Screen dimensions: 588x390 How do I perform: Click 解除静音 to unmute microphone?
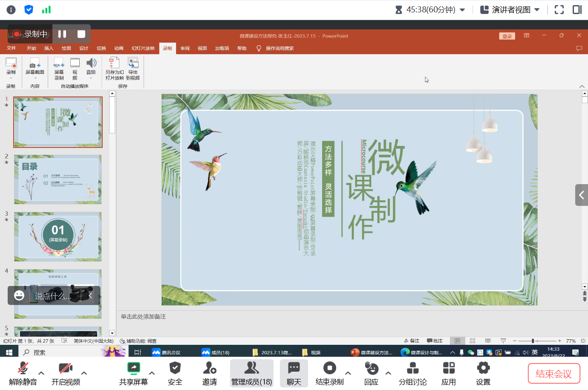[23, 373]
